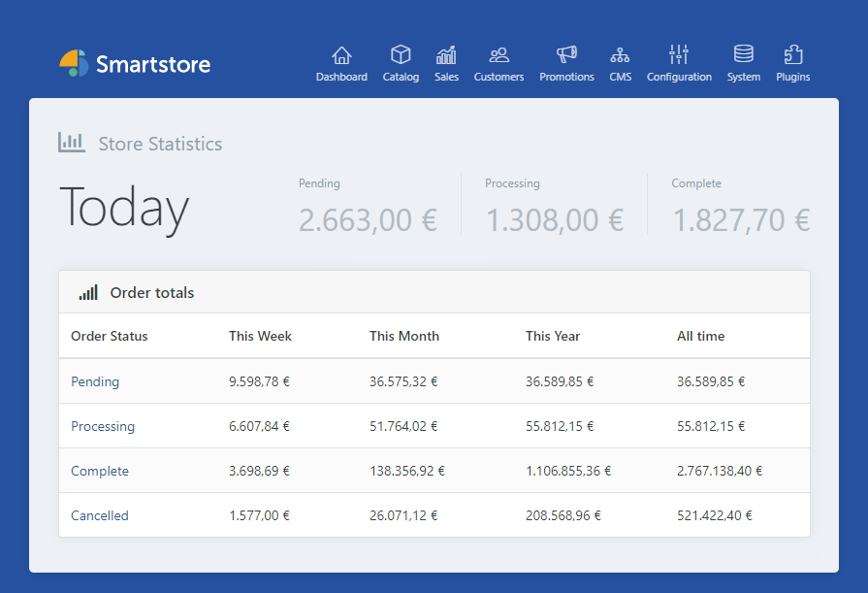Click the Smartstore logo

click(135, 64)
